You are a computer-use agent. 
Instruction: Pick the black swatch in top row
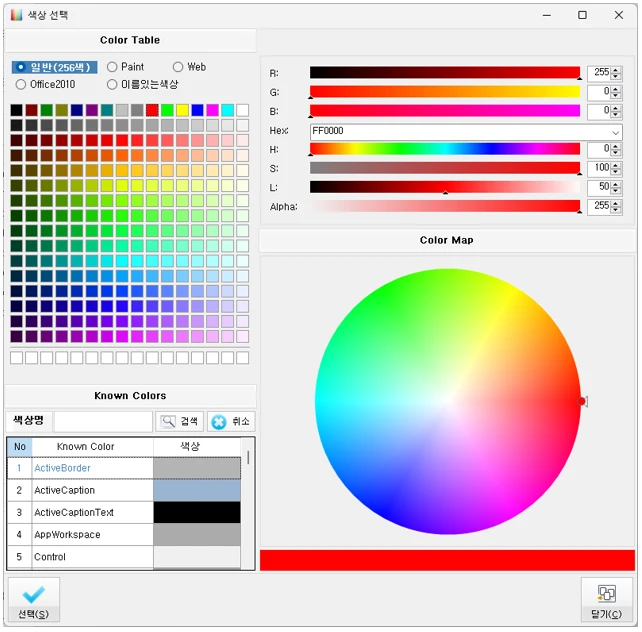(x=17, y=110)
